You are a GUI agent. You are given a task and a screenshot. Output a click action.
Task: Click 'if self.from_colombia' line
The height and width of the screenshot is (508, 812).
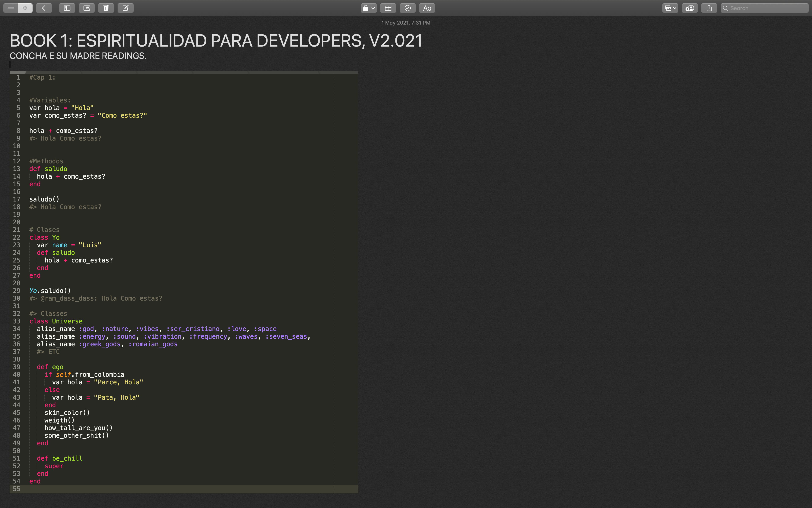coord(84,375)
